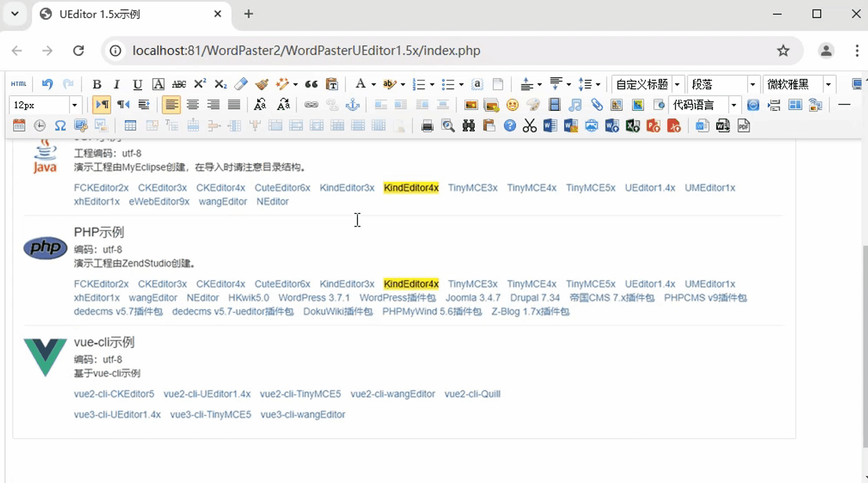Screen dimensions: 868x483
Task: Toggle italic formatting
Action: 117,84
